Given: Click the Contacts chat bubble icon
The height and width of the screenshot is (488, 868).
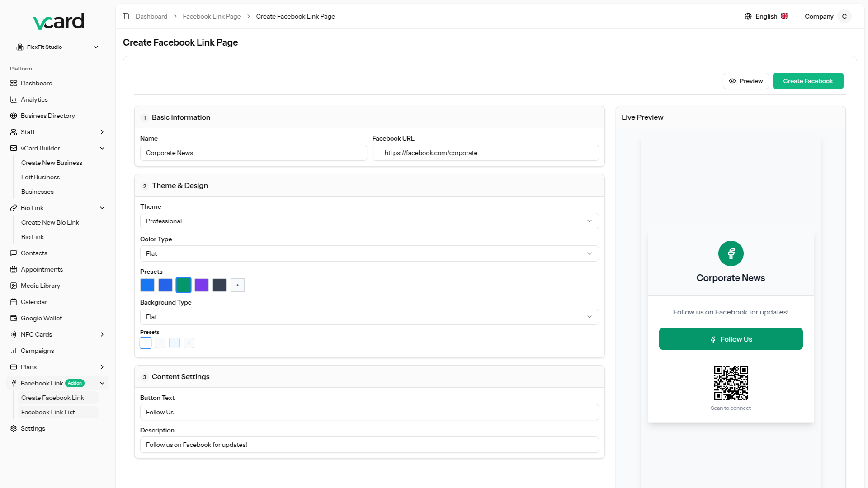Looking at the screenshot, I should 14,253.
